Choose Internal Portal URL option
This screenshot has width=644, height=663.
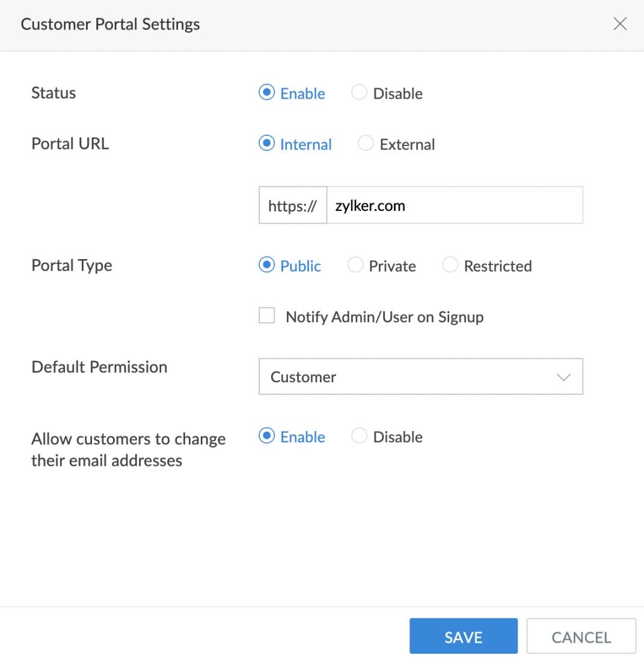(266, 144)
